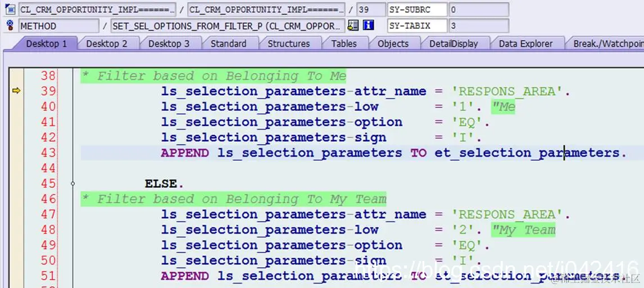644x288 pixels.
Task: Click the comment 'Filter based on Belonging To Me'
Action: pyautogui.click(x=214, y=76)
